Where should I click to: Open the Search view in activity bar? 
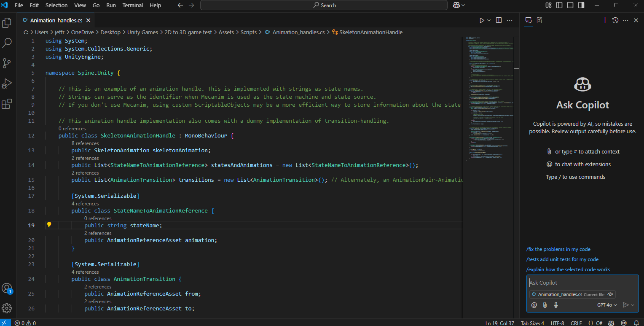pyautogui.click(x=7, y=43)
